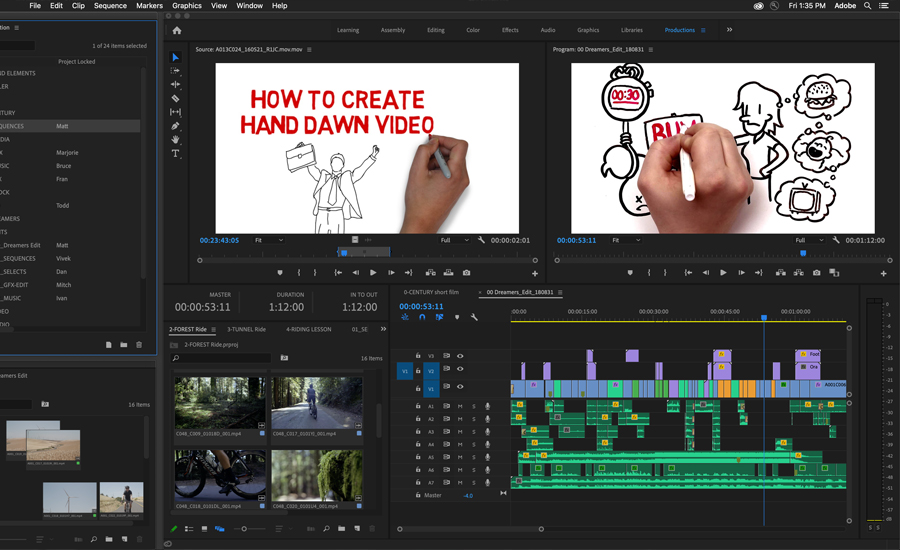
Task: Toggle V3 track output eye
Action: coord(460,356)
